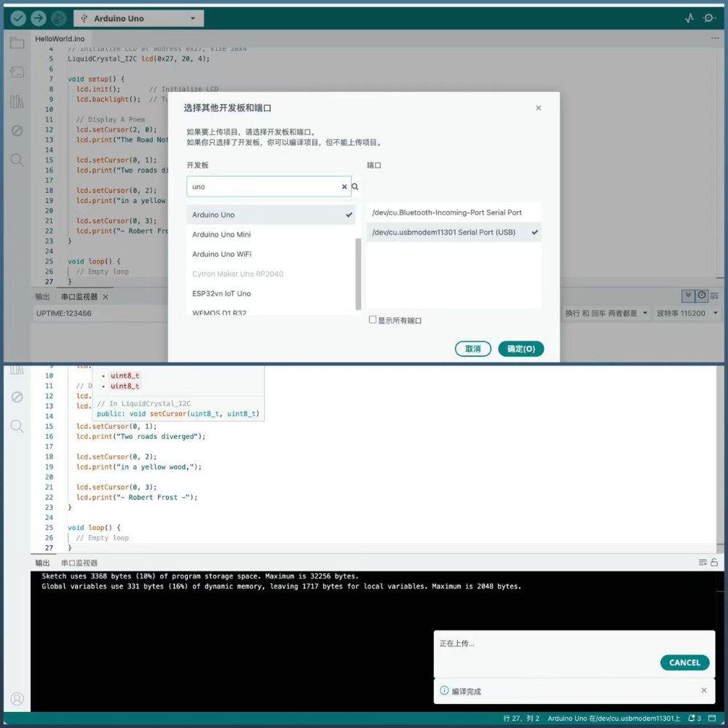Screen dimensions: 728x728
Task: Close the 串口监视器 tab with its X
Action: point(106,297)
